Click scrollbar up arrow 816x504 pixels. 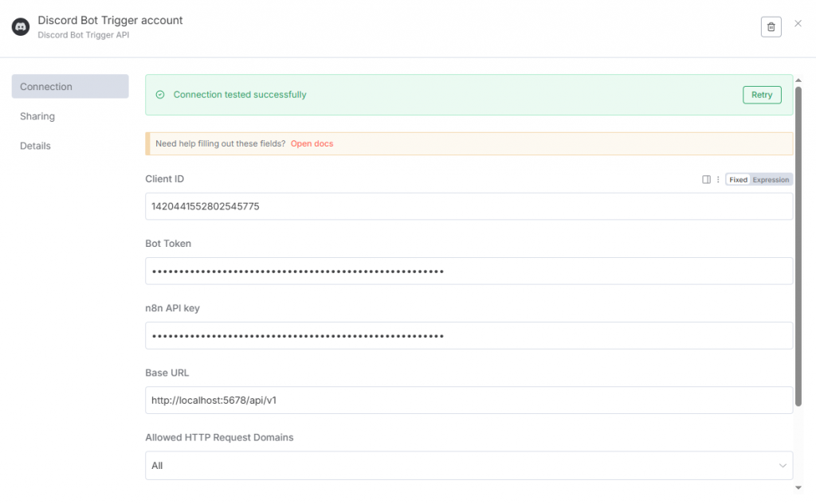point(798,80)
